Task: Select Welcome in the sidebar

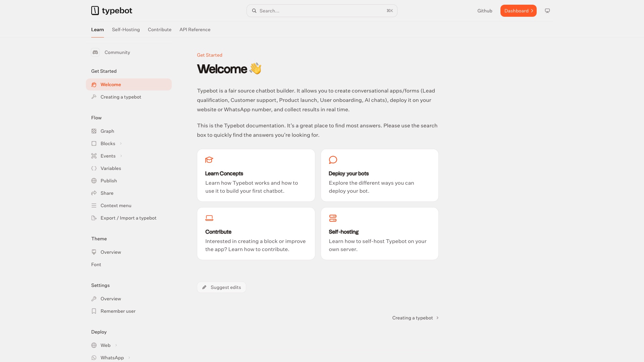Action: tap(129, 84)
